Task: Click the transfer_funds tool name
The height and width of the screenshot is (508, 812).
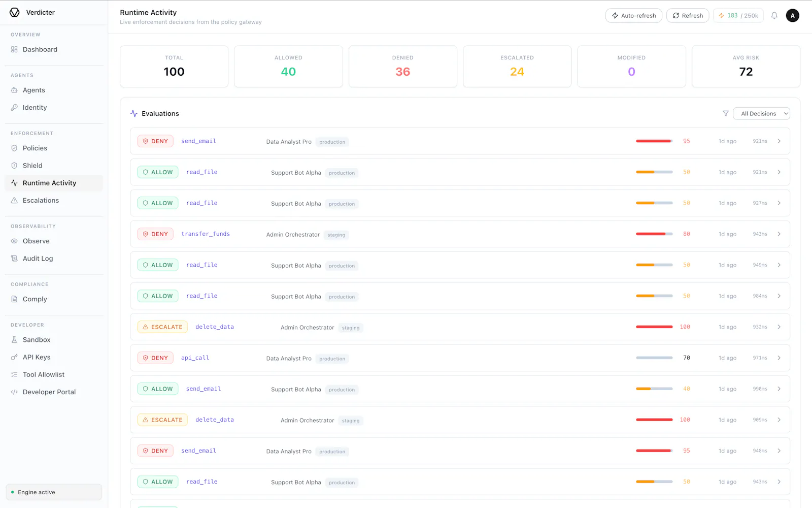Action: click(206, 234)
